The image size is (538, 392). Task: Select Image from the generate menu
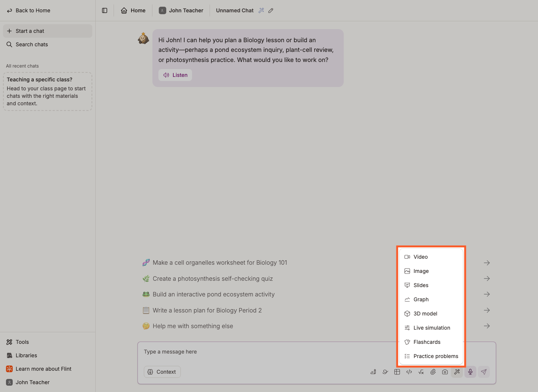point(431,271)
